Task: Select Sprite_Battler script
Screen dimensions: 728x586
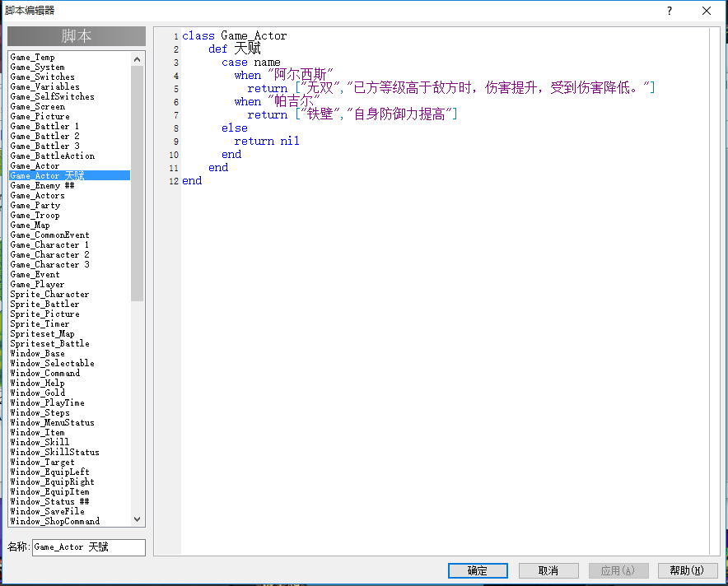Action: click(x=70, y=304)
